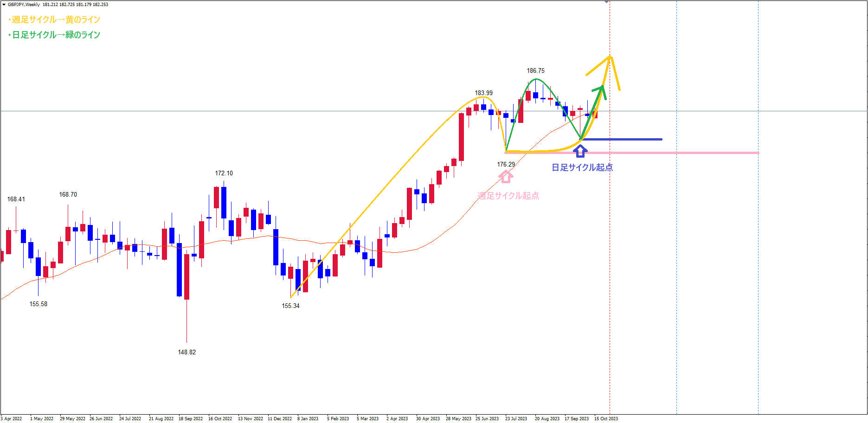This screenshot has height=423, width=868.
Task: Select the rightmost blue vertical dotted line
Action: (758, 278)
